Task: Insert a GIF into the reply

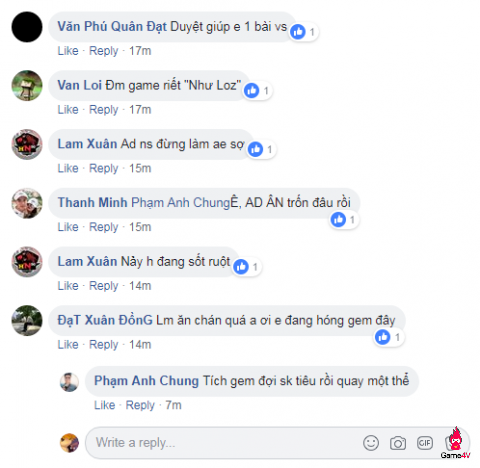Action: click(425, 443)
